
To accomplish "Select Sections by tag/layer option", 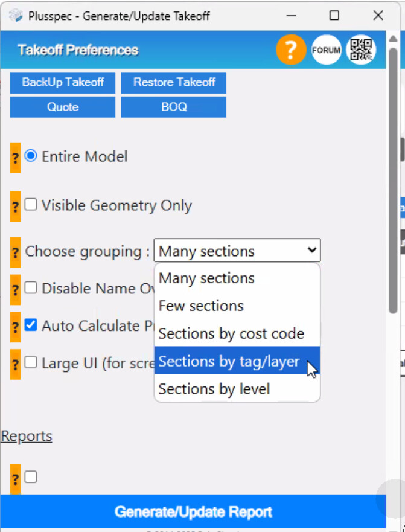I will tap(229, 361).
